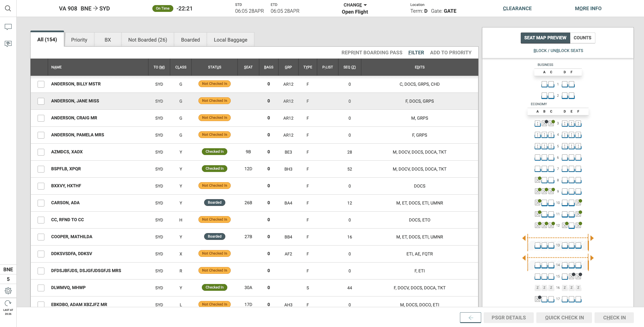Select checkbox for CARSON, ADA
Viewport: 644px width, 327px height.
41,203
